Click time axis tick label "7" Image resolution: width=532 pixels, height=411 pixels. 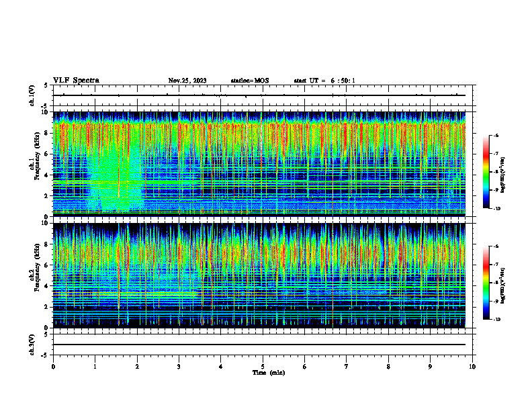[x=347, y=367]
